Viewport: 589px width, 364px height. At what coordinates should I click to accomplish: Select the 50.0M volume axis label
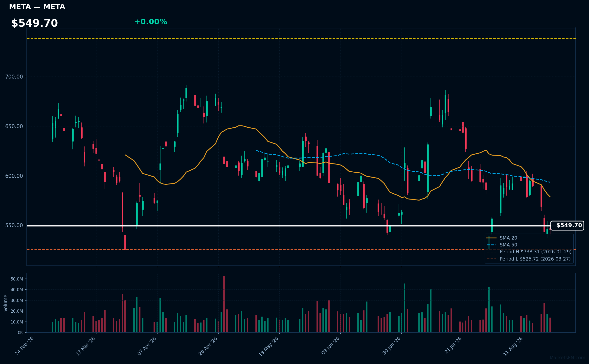pos(17,279)
